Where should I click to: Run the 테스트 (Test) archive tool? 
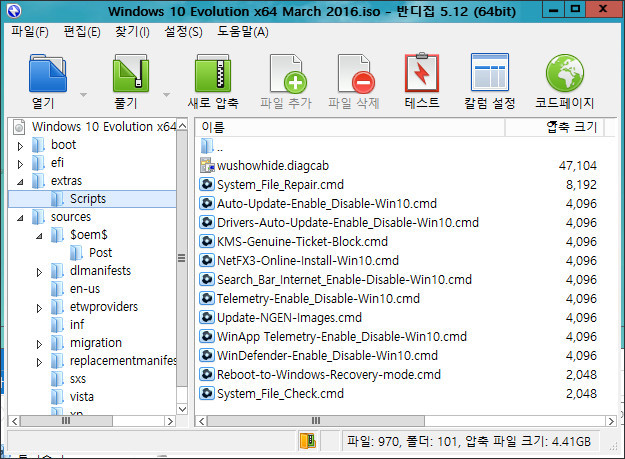pyautogui.click(x=422, y=73)
